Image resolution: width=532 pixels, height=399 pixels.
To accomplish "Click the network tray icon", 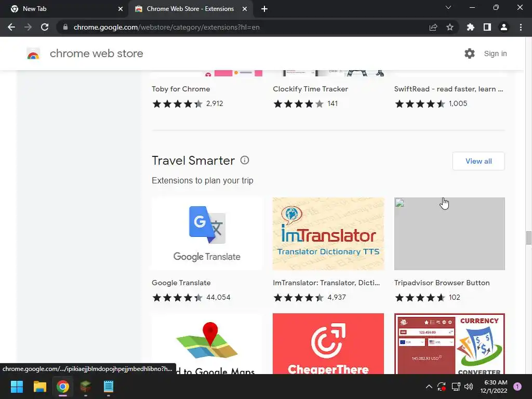I will pos(456,387).
